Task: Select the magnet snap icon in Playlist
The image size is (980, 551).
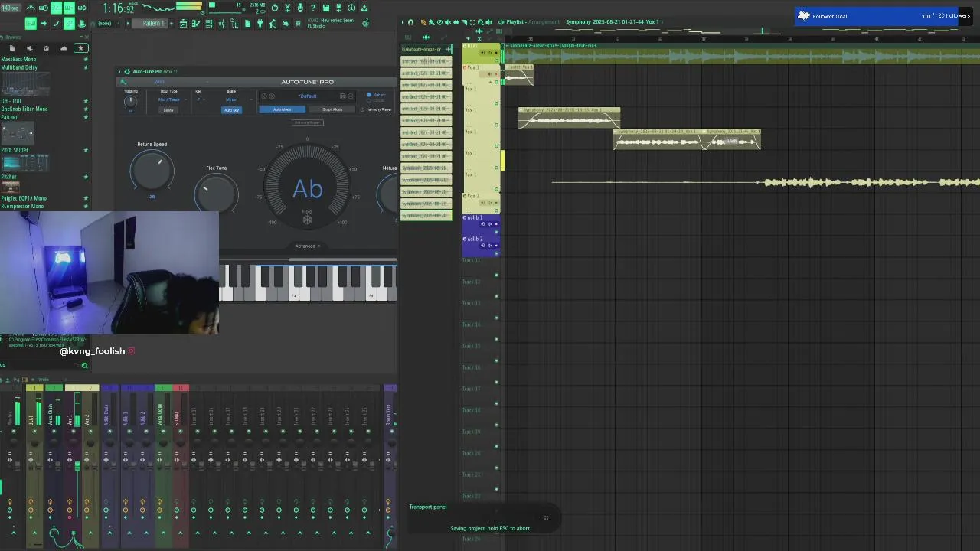Action: pos(410,22)
